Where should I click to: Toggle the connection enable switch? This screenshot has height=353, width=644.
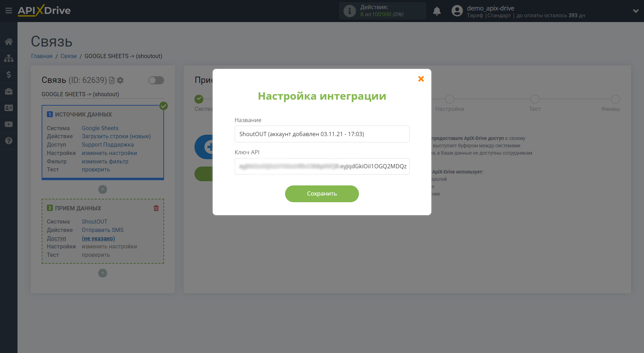[156, 80]
